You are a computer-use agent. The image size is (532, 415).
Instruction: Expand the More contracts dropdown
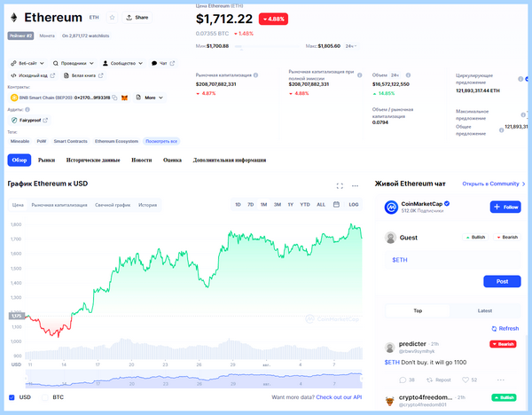tap(150, 98)
